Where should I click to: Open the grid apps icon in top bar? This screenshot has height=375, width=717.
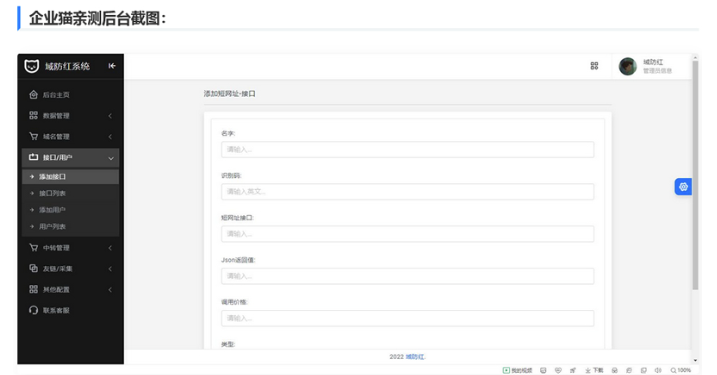(x=594, y=66)
